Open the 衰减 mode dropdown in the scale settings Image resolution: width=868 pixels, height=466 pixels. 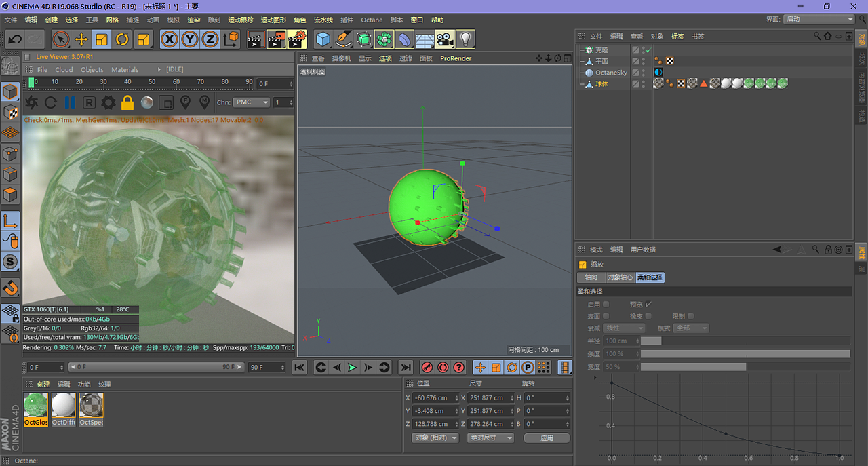[x=623, y=328]
